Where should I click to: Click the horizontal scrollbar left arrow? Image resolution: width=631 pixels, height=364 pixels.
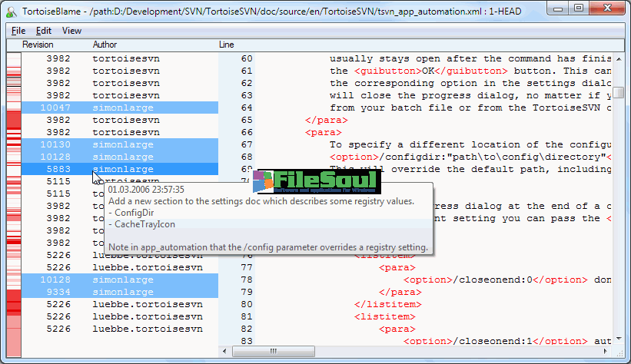point(226,352)
